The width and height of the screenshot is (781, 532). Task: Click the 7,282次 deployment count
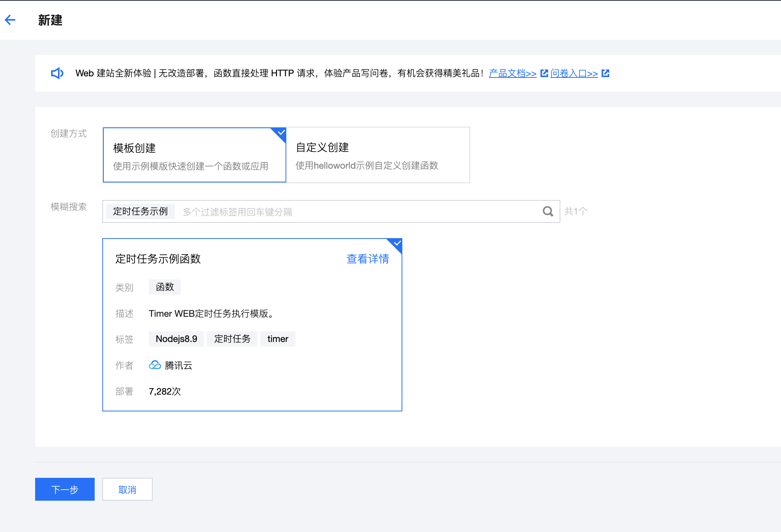pos(165,392)
